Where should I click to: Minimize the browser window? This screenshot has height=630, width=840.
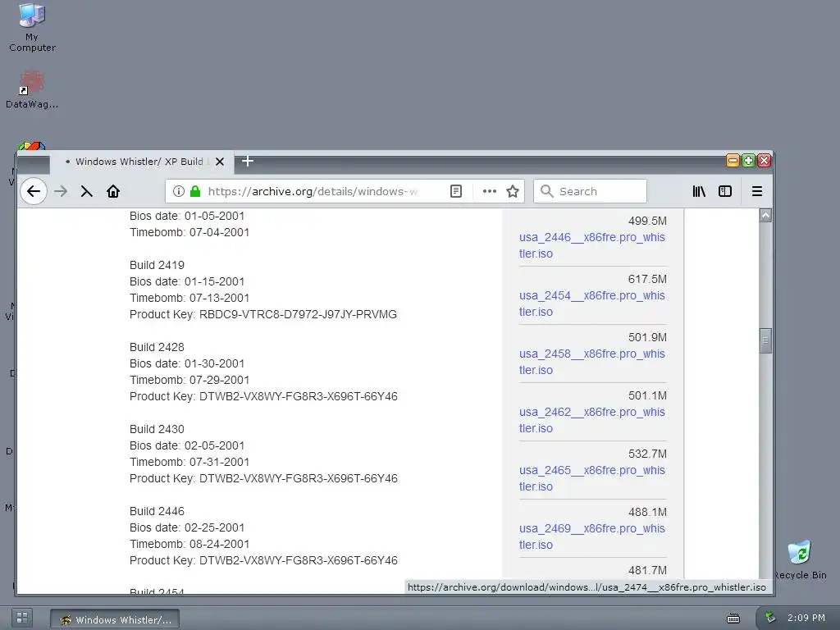tap(733, 160)
